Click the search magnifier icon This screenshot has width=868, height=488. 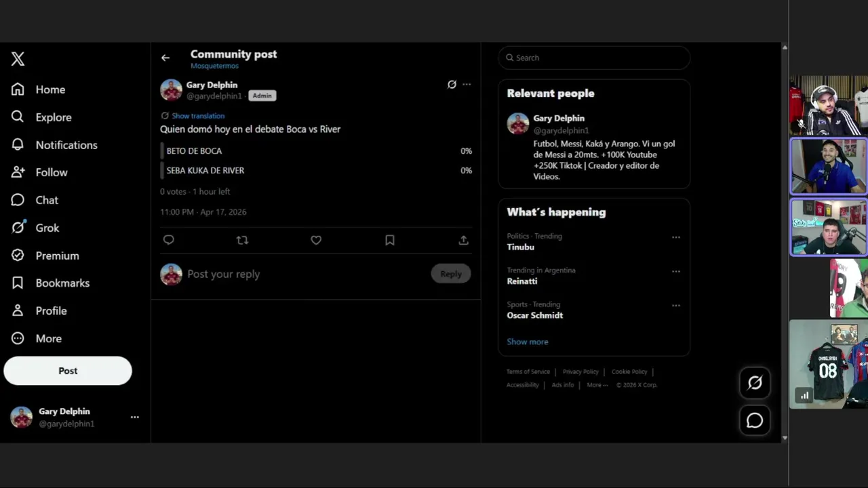509,58
